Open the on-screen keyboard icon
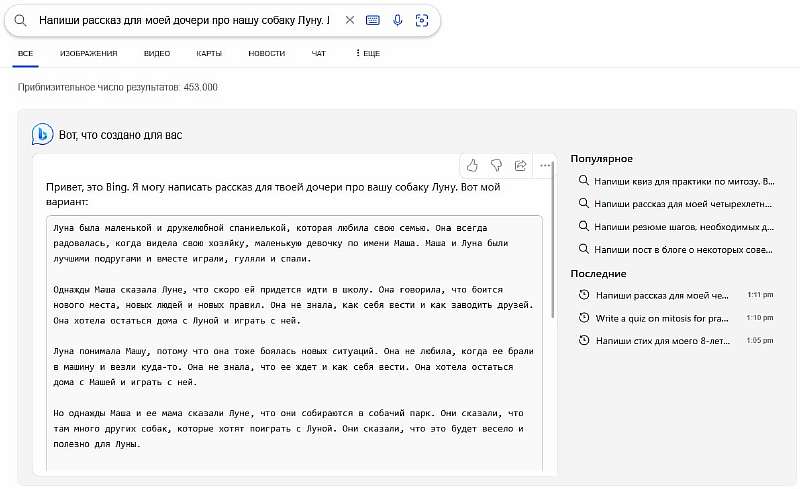 tap(373, 20)
